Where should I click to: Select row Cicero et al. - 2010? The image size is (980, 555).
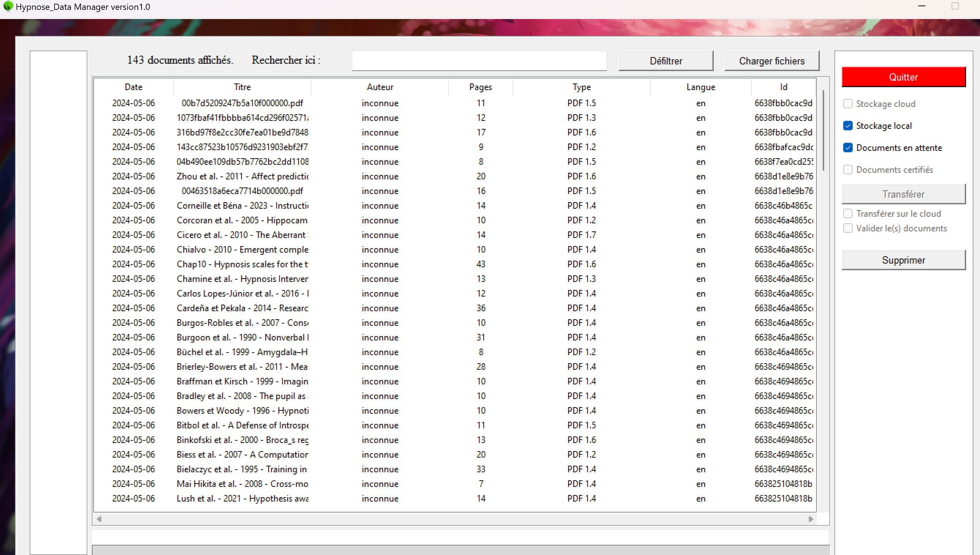[455, 235]
